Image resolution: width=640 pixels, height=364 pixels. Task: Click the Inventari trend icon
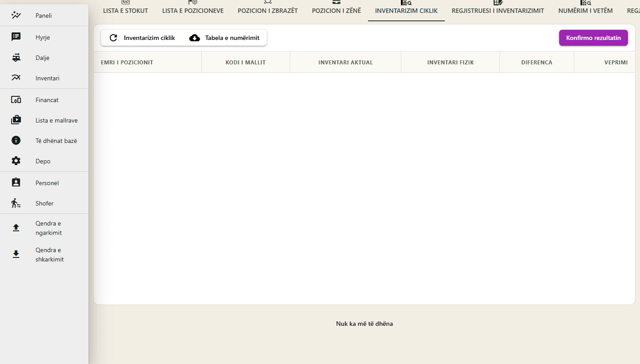[16, 78]
